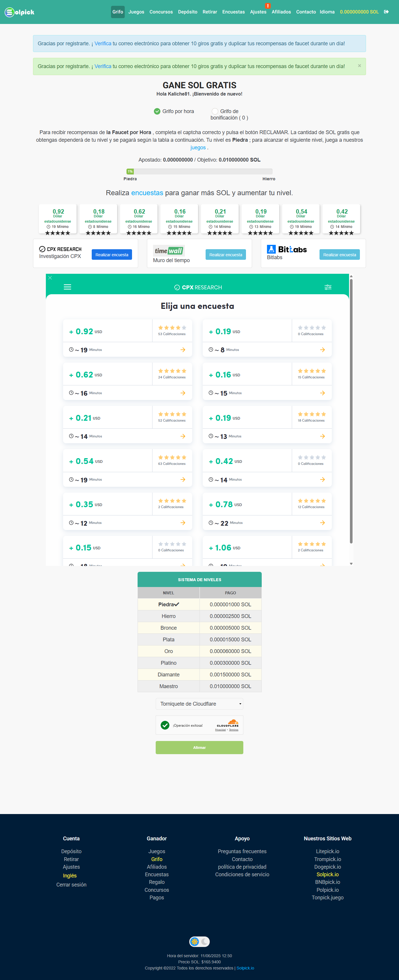Select the Grifo por hora option
399x980 pixels.
pyautogui.click(x=157, y=111)
